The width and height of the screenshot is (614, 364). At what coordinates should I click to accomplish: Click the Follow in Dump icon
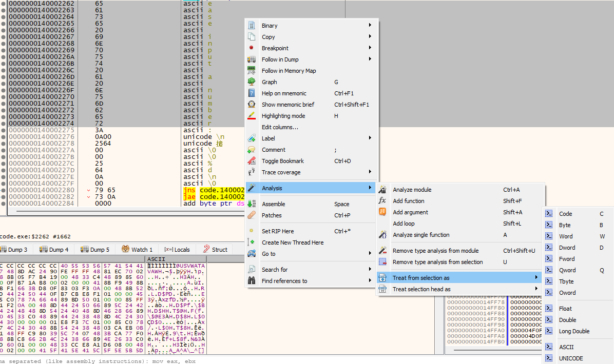tap(252, 59)
